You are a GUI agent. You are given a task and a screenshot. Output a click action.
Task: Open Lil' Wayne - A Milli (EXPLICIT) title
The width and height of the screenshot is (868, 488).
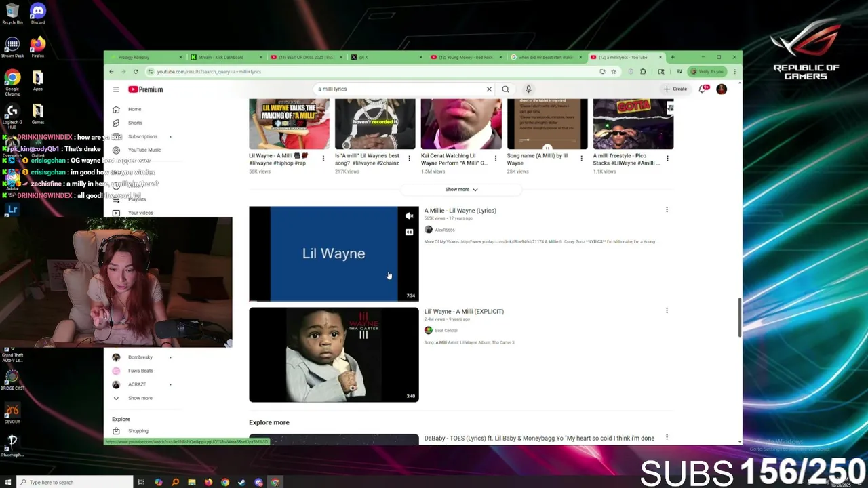[x=464, y=312]
